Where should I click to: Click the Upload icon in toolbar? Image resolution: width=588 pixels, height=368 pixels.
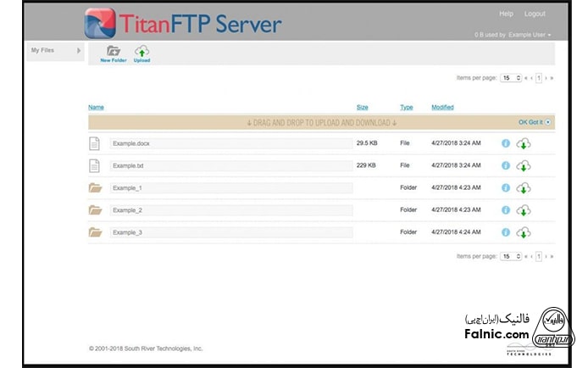(x=141, y=52)
